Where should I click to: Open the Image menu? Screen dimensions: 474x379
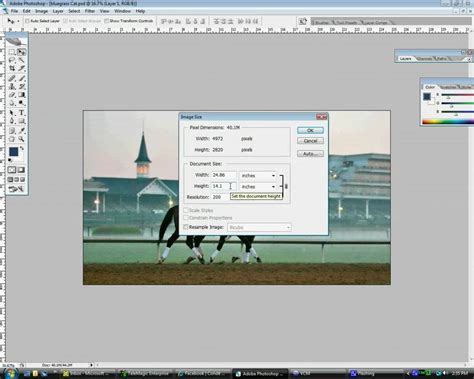(x=41, y=11)
